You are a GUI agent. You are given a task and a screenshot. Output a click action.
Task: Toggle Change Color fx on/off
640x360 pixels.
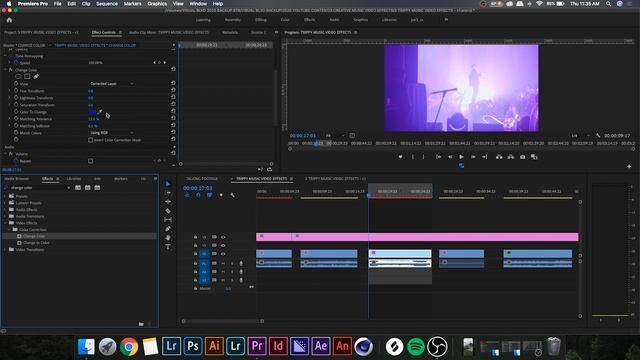click(11, 70)
